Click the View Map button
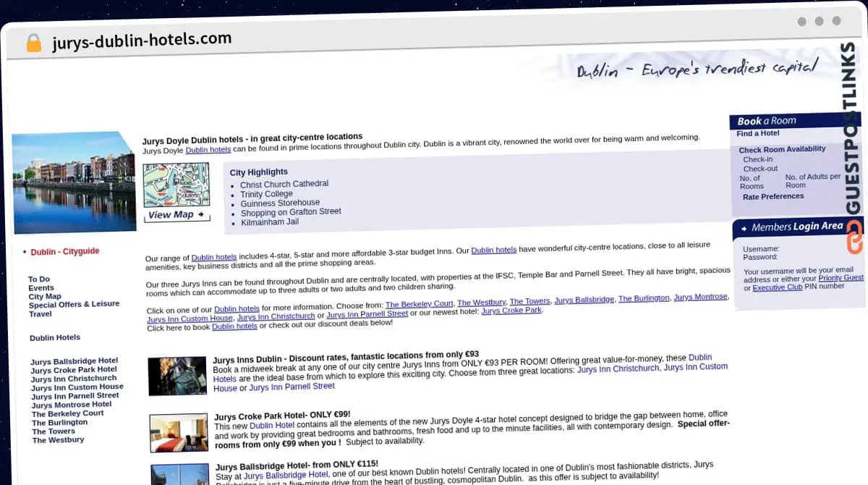The width and height of the screenshot is (868, 485). point(176,215)
